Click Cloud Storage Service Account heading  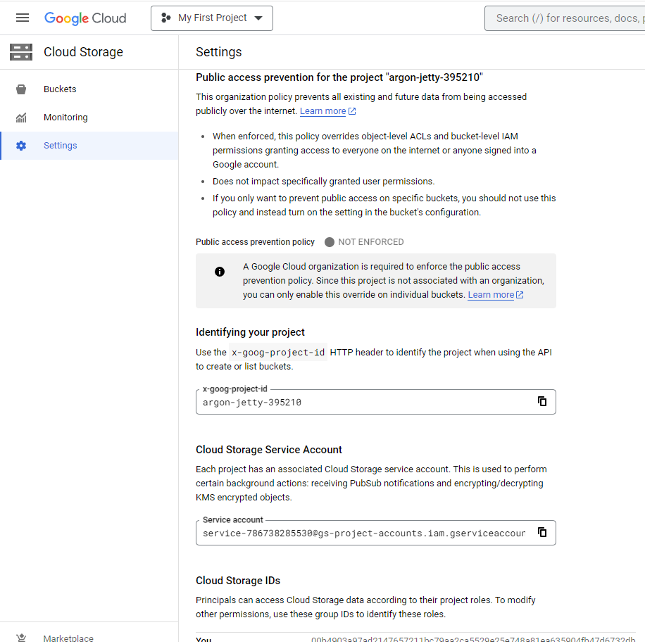268,450
